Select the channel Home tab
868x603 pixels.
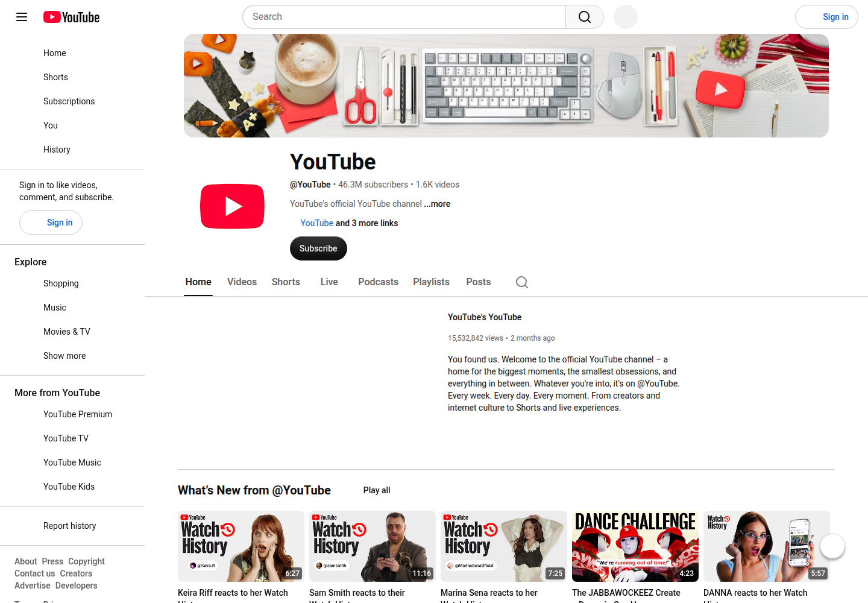pos(198,282)
